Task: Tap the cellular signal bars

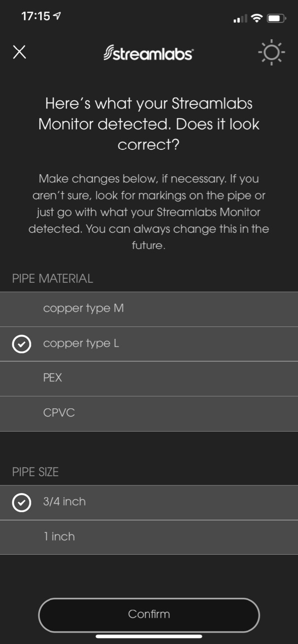Action: pyautogui.click(x=240, y=19)
